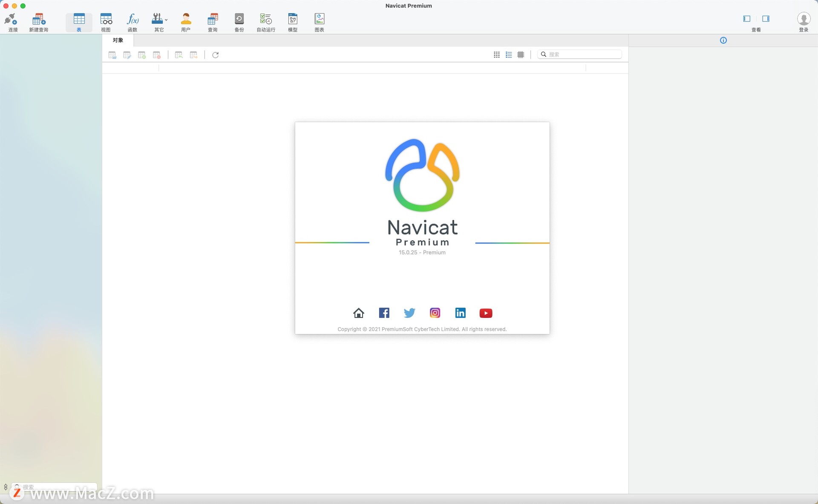The image size is (818, 504).
Task: Open the YouTube link icon
Action: [x=486, y=313]
